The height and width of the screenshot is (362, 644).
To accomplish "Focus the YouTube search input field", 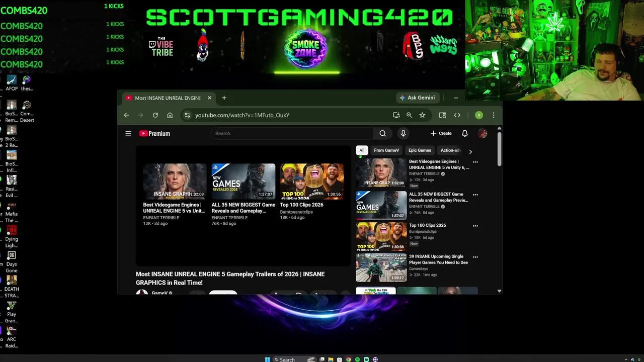I will pyautogui.click(x=292, y=133).
